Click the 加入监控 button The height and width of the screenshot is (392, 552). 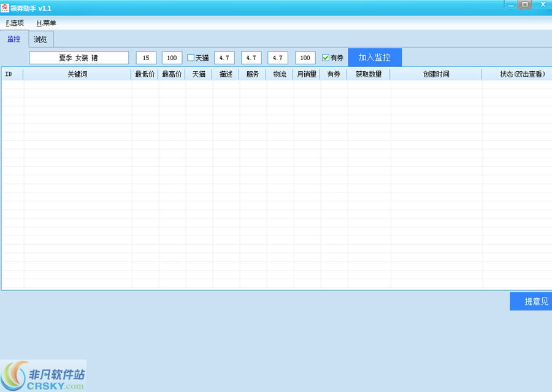tap(375, 57)
